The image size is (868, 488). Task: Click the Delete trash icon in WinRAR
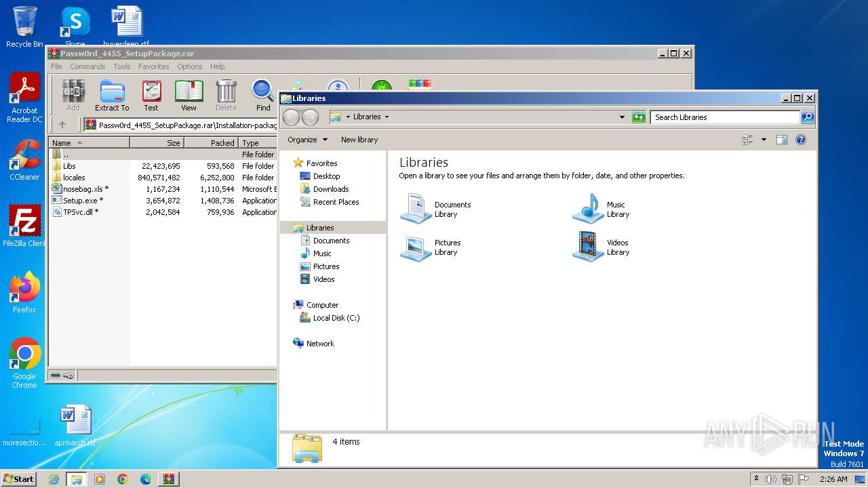pyautogui.click(x=226, y=95)
